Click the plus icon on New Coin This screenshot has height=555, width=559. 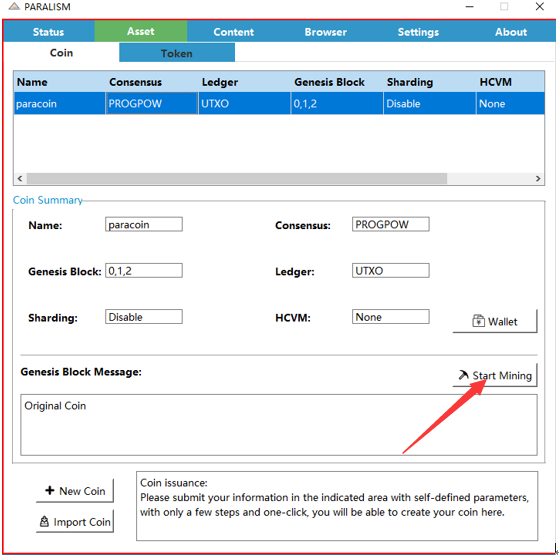coord(50,490)
